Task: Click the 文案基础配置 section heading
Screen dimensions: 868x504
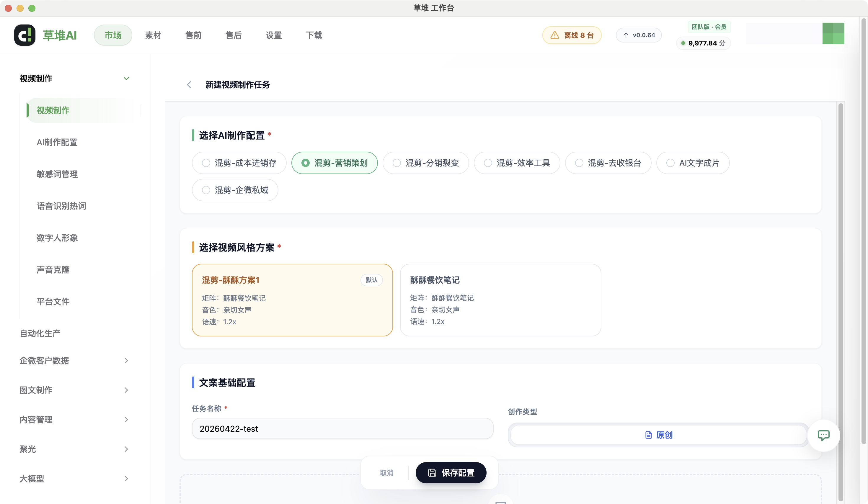Action: pos(227,383)
